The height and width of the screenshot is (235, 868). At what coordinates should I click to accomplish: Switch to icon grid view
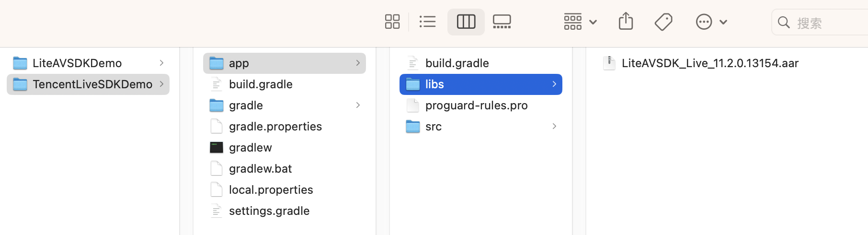(392, 22)
